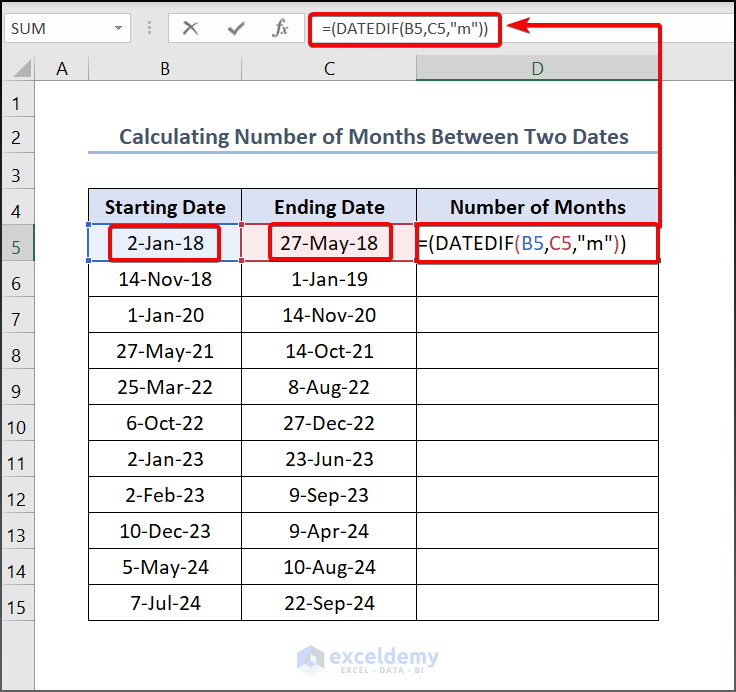Select cell with 2-Jan-23
Viewport: 736px width, 692px height.
tap(165, 459)
